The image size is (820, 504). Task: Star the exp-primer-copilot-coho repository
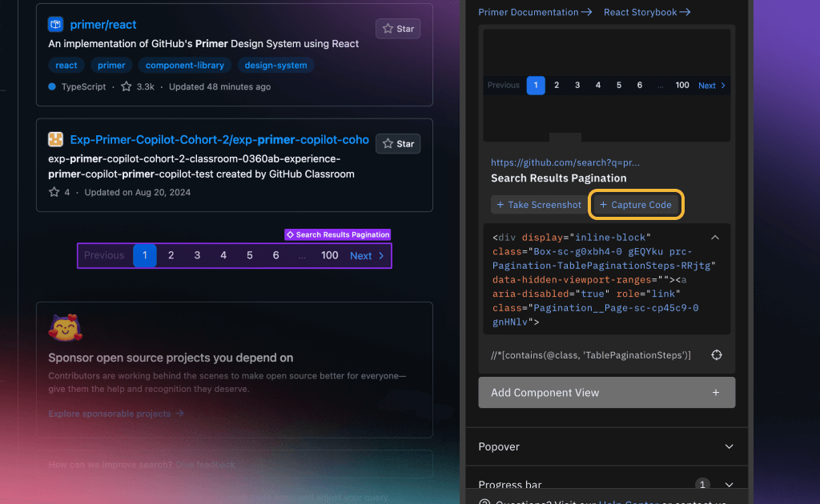(x=398, y=144)
